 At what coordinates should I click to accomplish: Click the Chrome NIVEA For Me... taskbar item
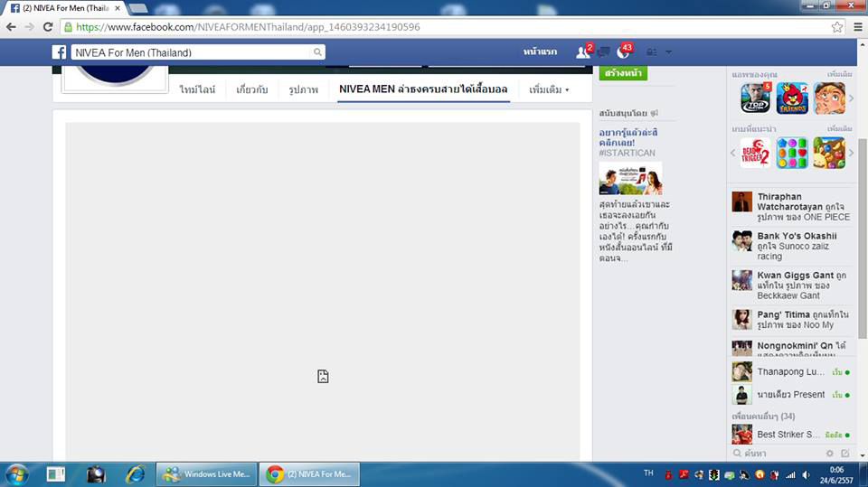pyautogui.click(x=309, y=474)
